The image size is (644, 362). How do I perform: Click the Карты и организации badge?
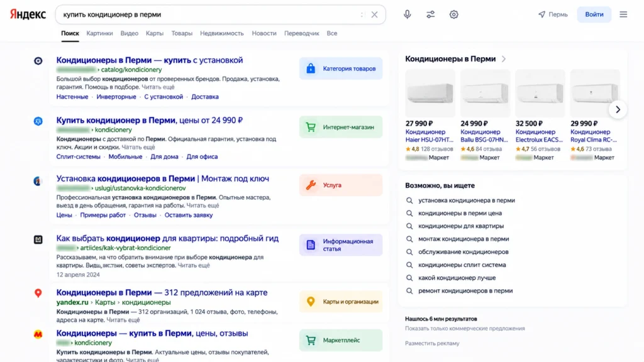click(340, 302)
